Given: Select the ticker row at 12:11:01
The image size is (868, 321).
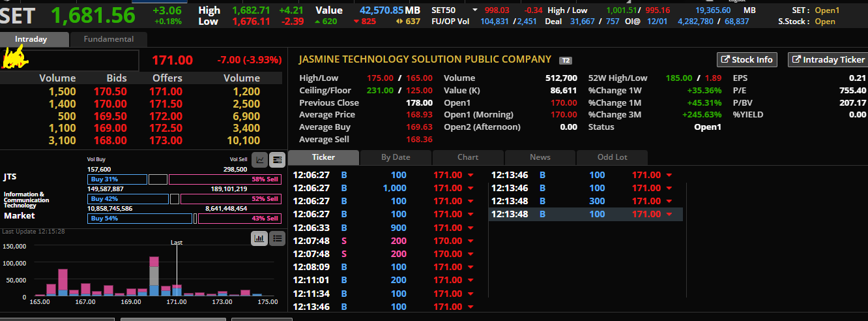Looking at the screenshot, I should pos(387,280).
